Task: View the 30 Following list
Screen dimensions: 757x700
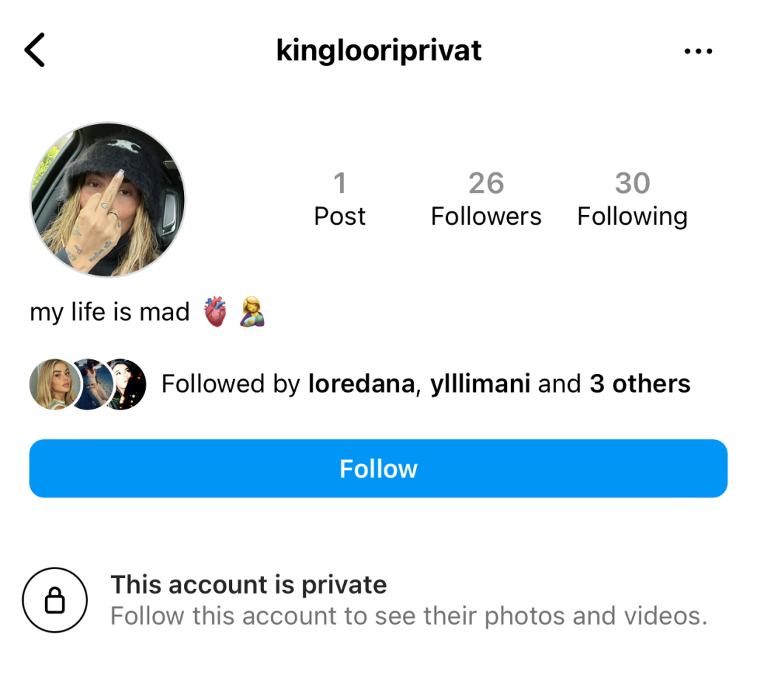Action: (632, 200)
